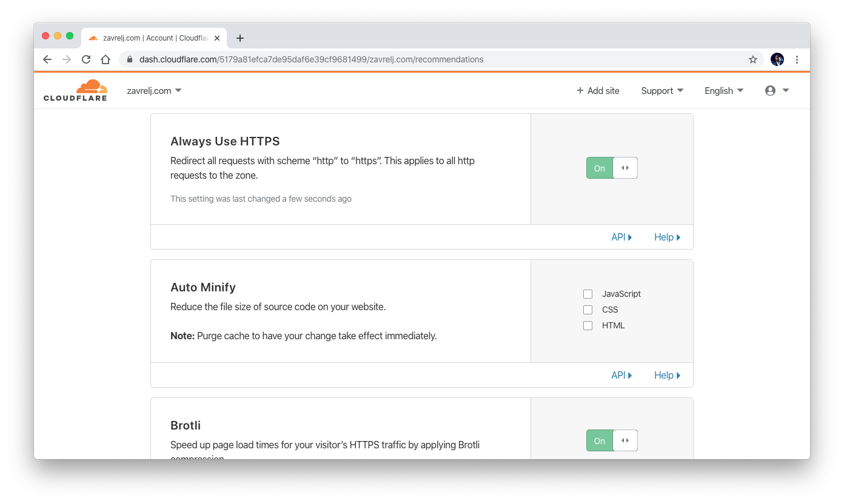Expand API under Auto Minify
The height and width of the screenshot is (504, 844).
click(x=621, y=375)
